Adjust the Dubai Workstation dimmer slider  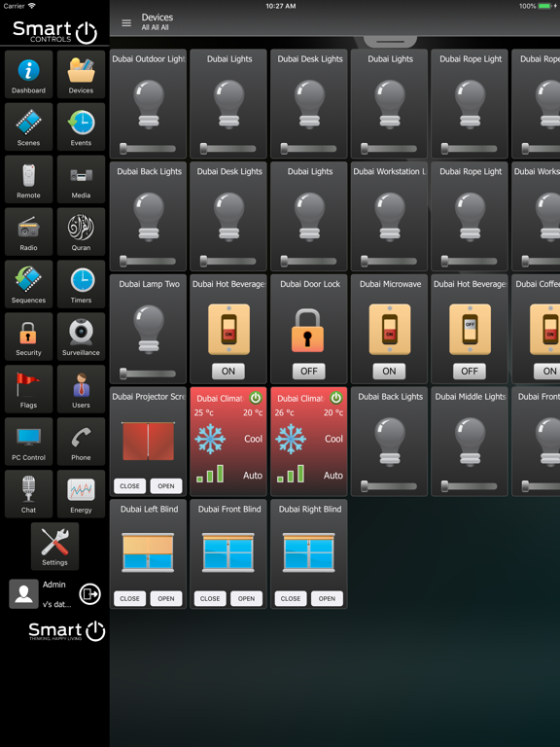coord(389,261)
